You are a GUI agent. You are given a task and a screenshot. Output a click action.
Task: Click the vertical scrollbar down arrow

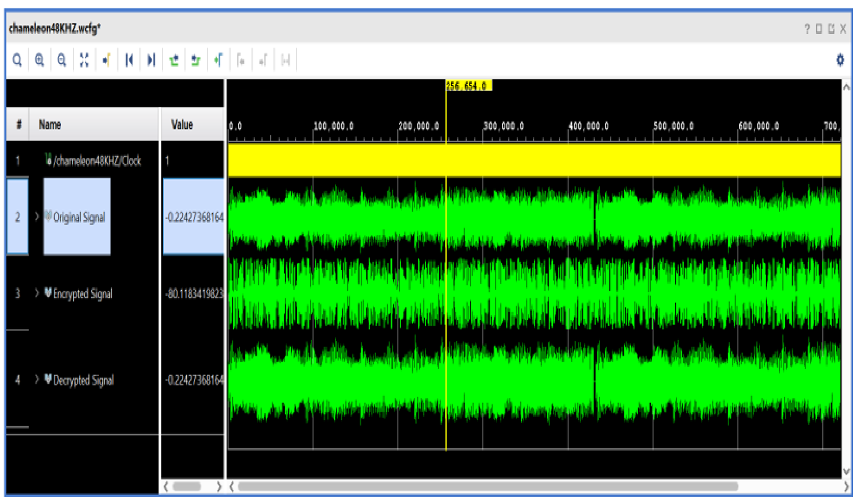pyautogui.click(x=847, y=472)
